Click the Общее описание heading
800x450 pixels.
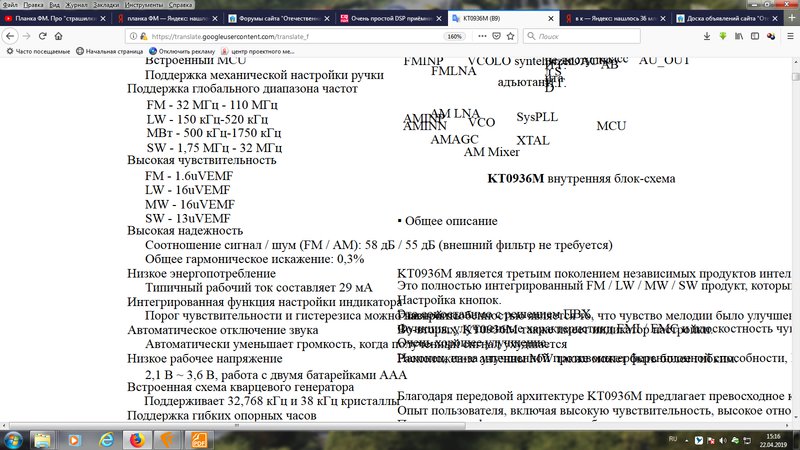click(451, 221)
